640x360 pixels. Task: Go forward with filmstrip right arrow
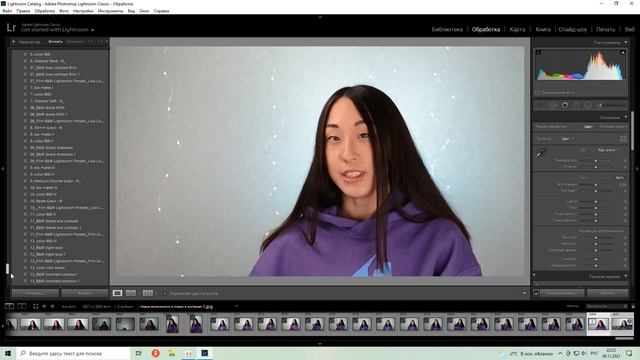(x=52, y=306)
